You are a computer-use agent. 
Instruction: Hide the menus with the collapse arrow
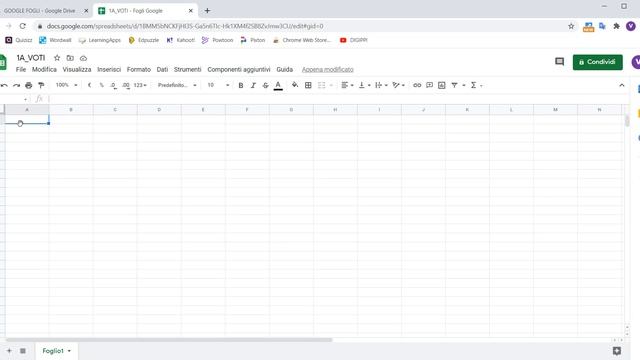[622, 85]
